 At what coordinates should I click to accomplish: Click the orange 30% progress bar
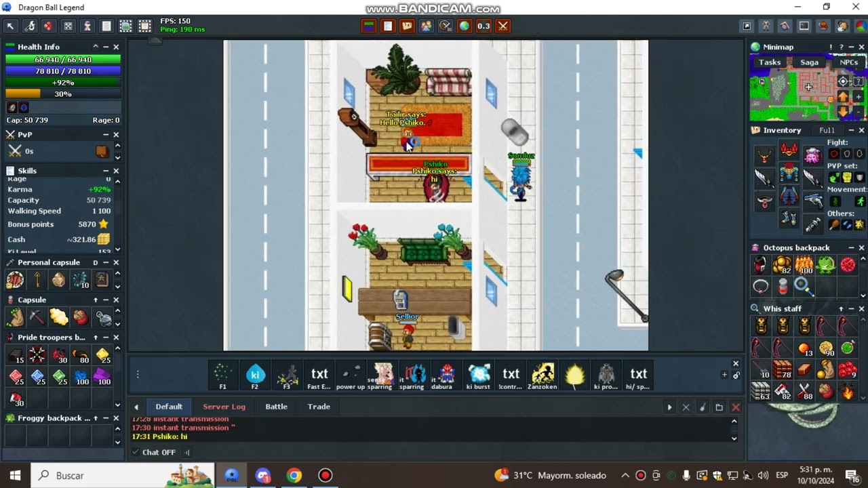coord(63,94)
